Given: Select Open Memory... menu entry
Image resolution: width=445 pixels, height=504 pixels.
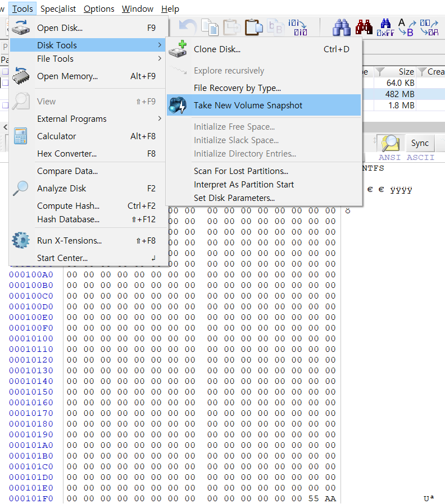Looking at the screenshot, I should (88, 76).
